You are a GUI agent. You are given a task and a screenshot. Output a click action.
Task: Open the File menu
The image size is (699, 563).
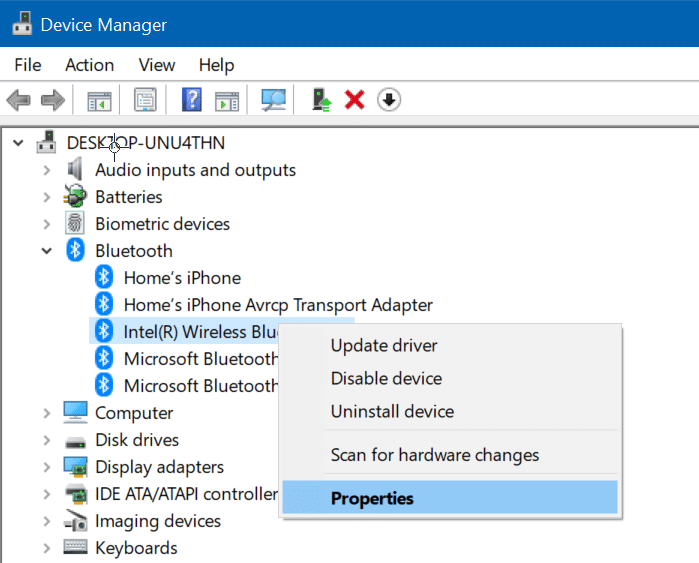coord(28,65)
